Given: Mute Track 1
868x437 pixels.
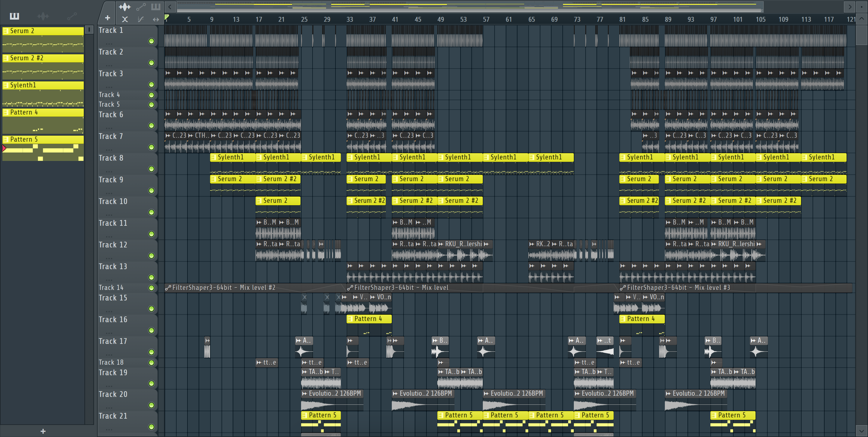Looking at the screenshot, I should coord(151,41).
